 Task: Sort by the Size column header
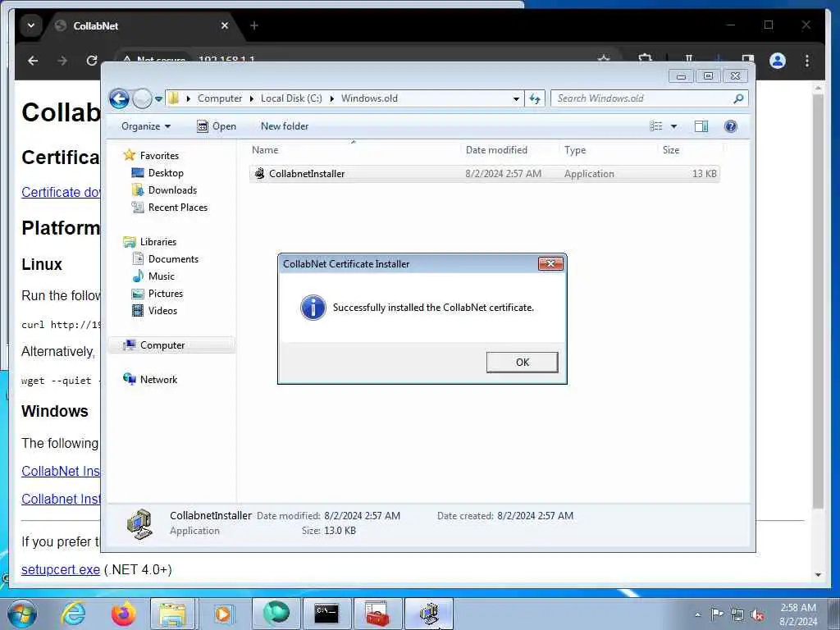point(671,151)
